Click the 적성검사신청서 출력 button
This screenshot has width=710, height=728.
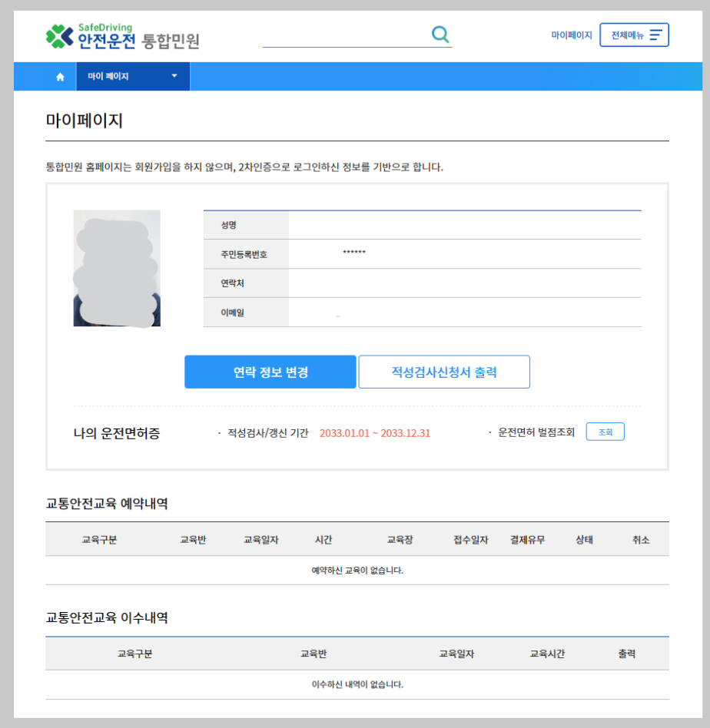pyautogui.click(x=443, y=372)
